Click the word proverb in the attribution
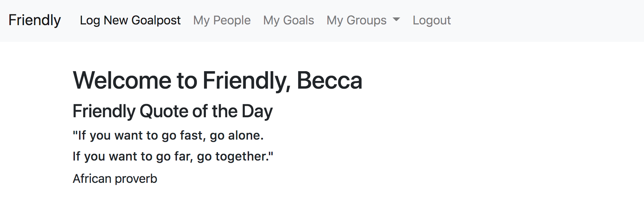 (136, 179)
